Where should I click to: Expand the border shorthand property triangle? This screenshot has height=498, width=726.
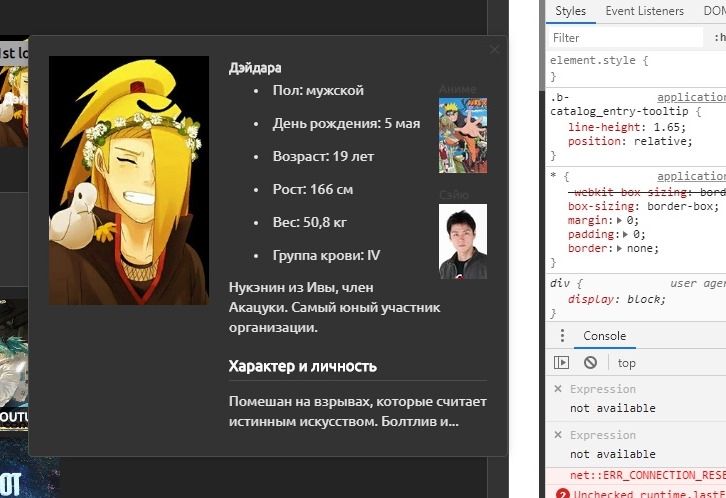621,248
